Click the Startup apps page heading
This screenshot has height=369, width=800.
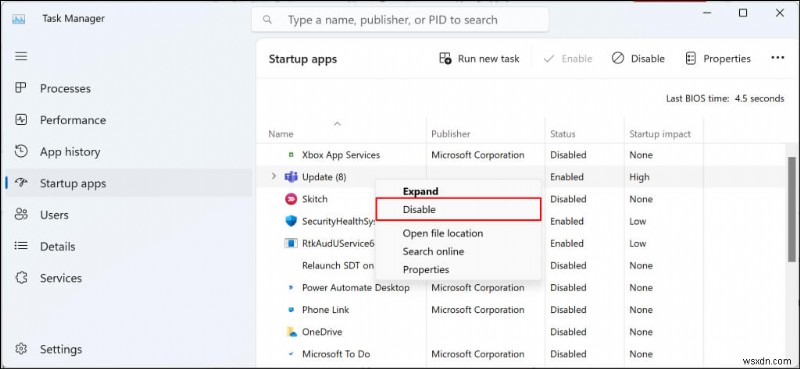(303, 59)
